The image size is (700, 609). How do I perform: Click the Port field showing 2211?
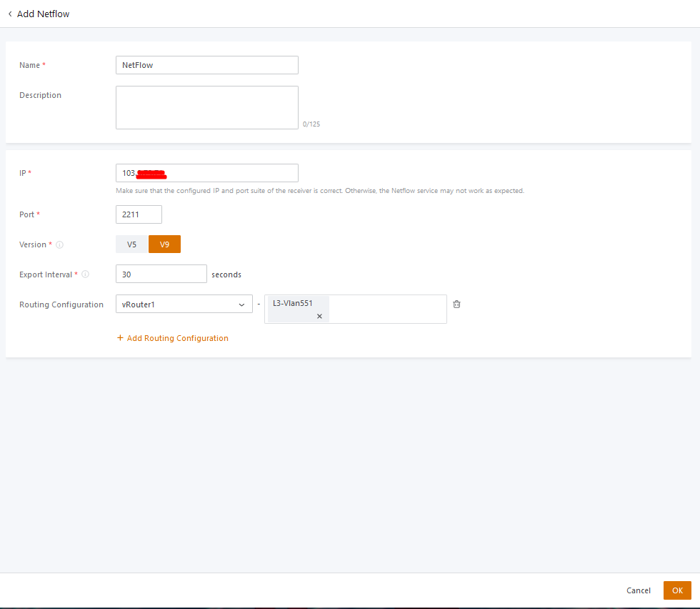tap(139, 214)
